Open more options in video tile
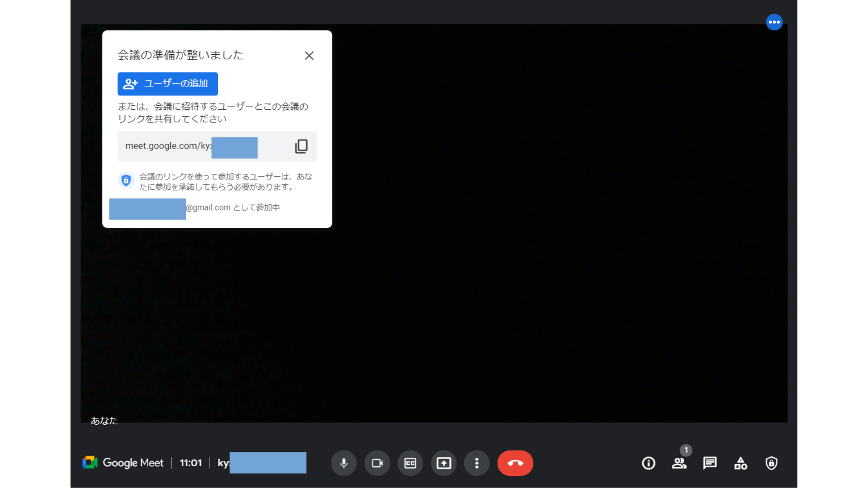Screen dimensions: 868x488 tap(774, 22)
